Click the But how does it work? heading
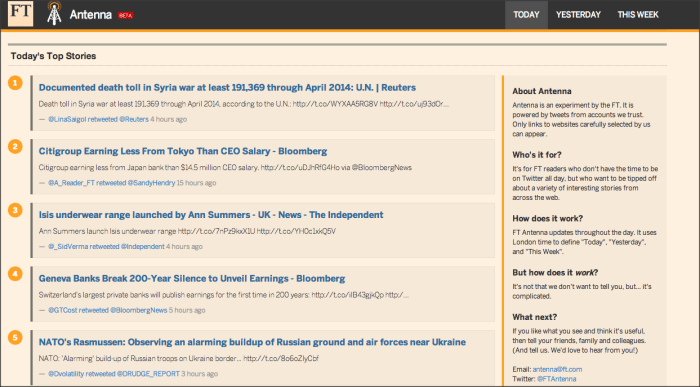 coord(555,272)
